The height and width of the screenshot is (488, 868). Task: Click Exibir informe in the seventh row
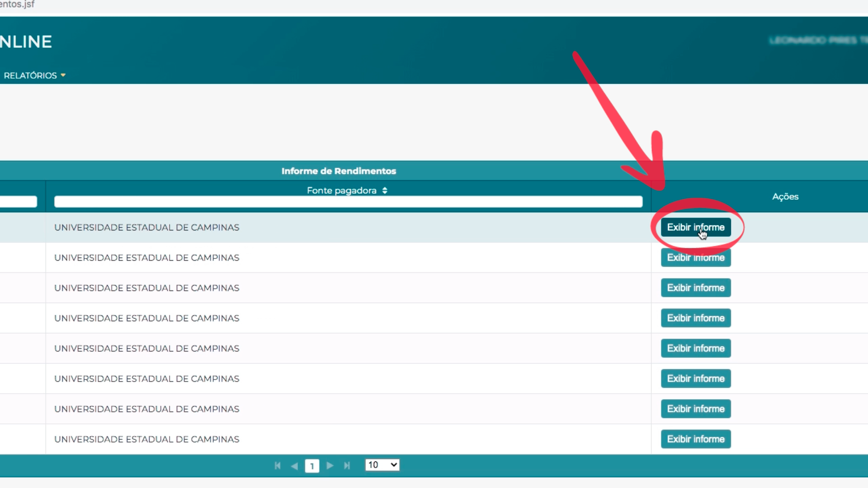[x=696, y=409]
